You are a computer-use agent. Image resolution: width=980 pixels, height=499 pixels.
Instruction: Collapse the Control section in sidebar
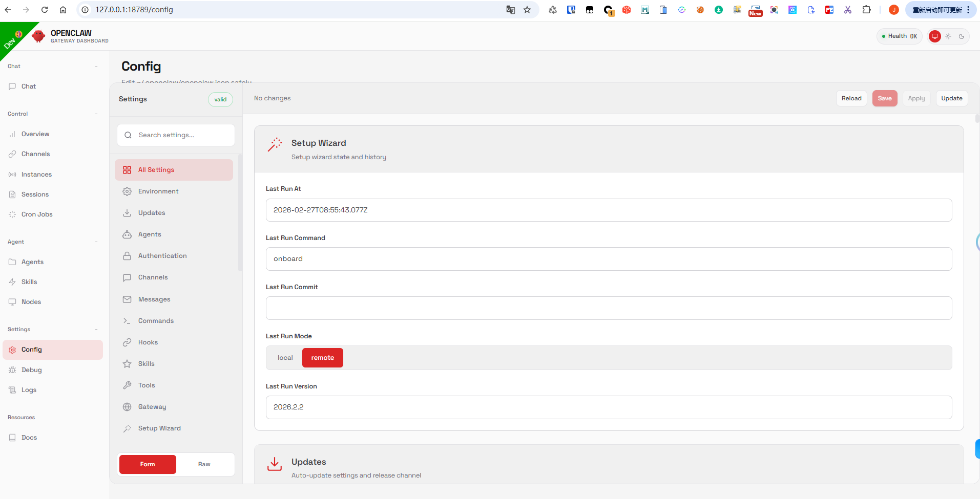[96, 114]
